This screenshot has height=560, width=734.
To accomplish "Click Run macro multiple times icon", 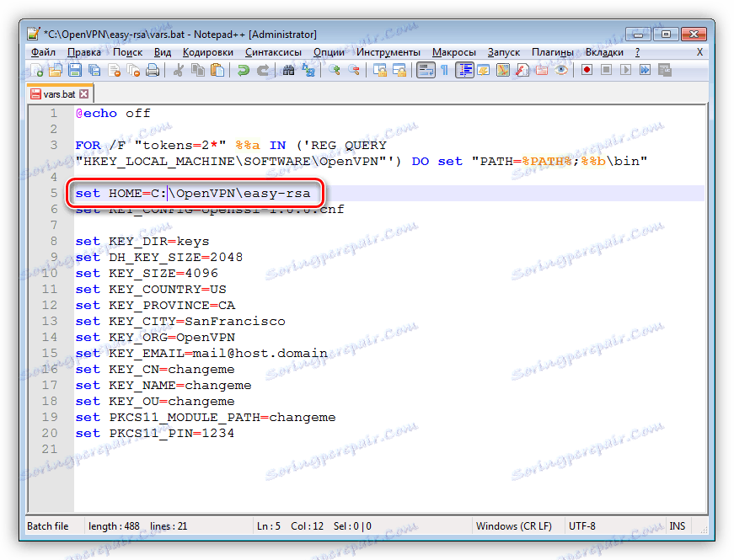I will (645, 71).
